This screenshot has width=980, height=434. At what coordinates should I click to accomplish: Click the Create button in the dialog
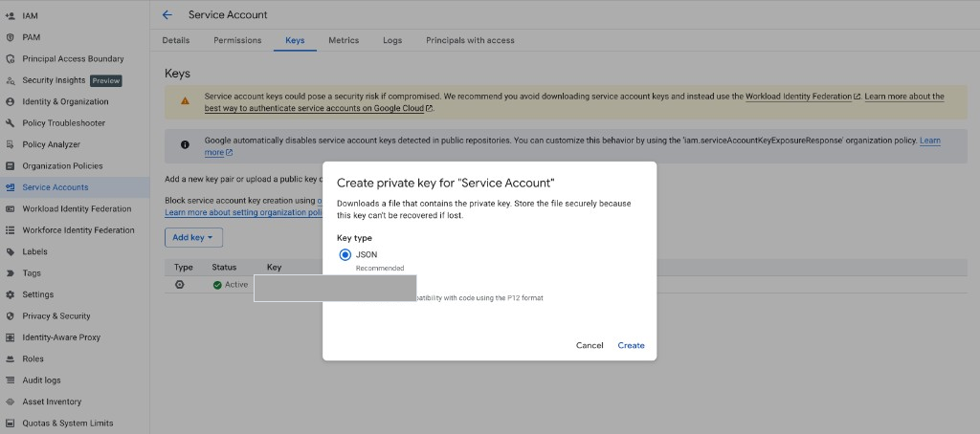pos(632,345)
